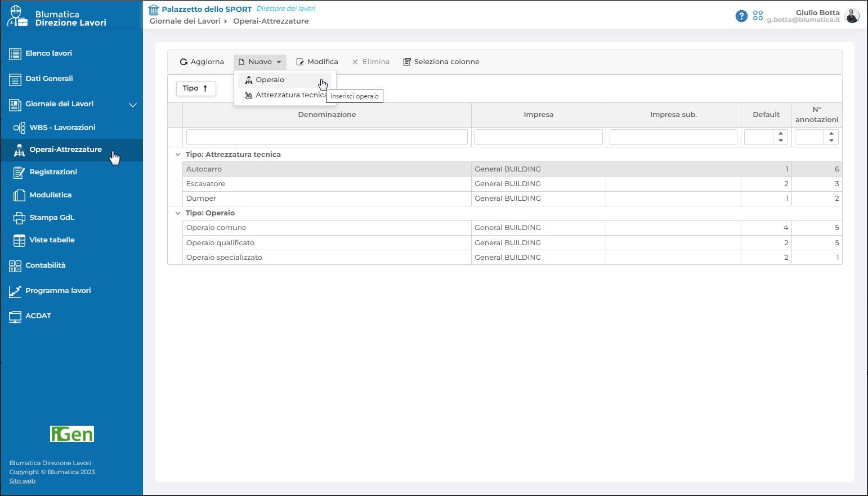Image resolution: width=868 pixels, height=496 pixels.
Task: Open the Nuovo dropdown button
Action: [260, 62]
